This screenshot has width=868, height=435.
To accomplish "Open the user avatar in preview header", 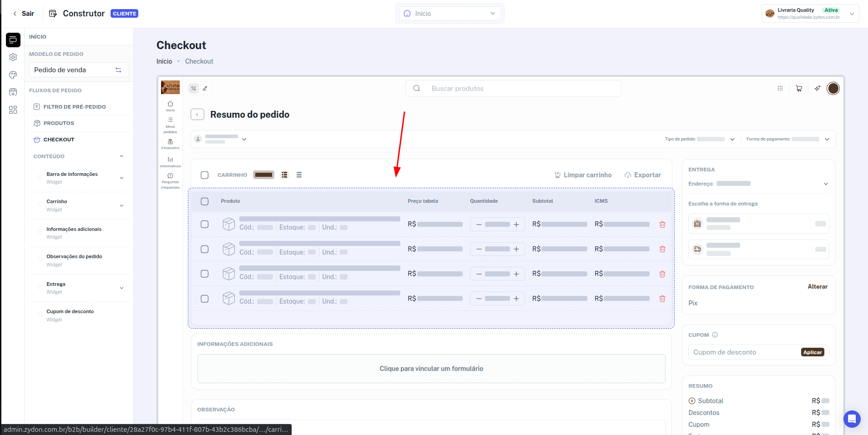I will point(833,89).
